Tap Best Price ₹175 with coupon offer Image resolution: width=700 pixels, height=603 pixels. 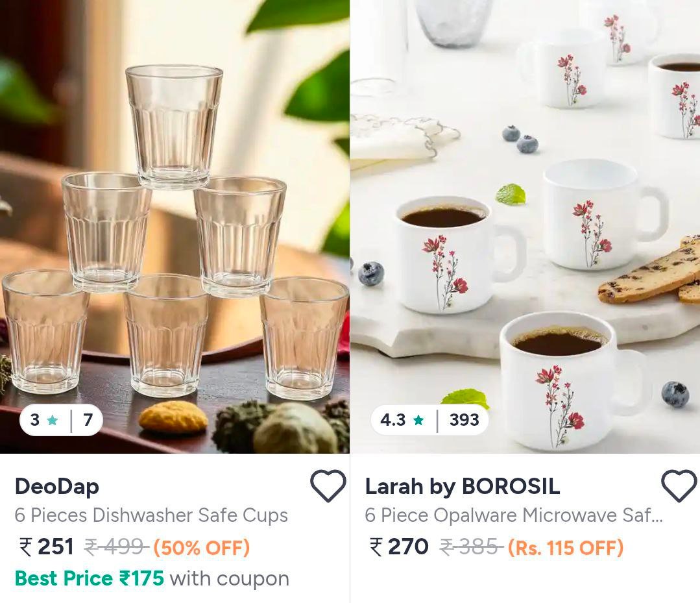click(152, 578)
